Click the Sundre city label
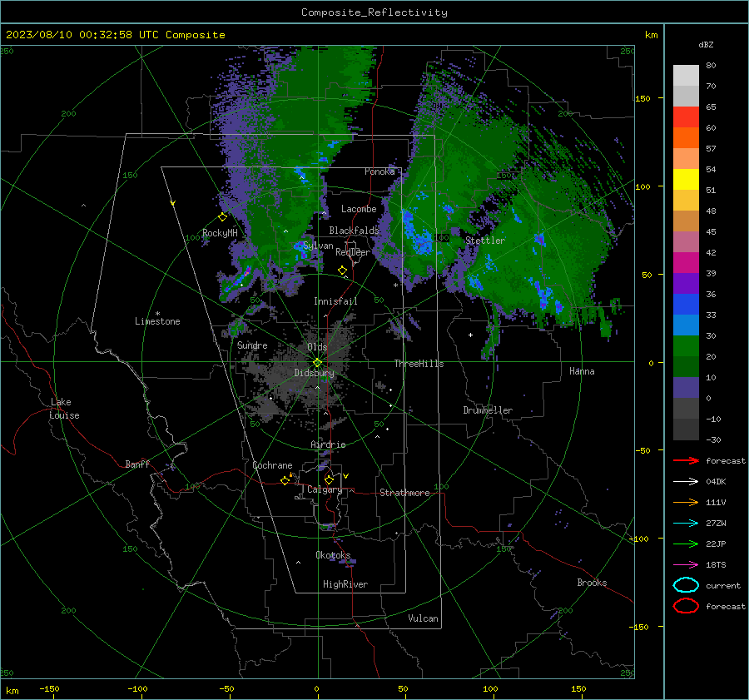Image resolution: width=749 pixels, height=700 pixels. [x=252, y=345]
